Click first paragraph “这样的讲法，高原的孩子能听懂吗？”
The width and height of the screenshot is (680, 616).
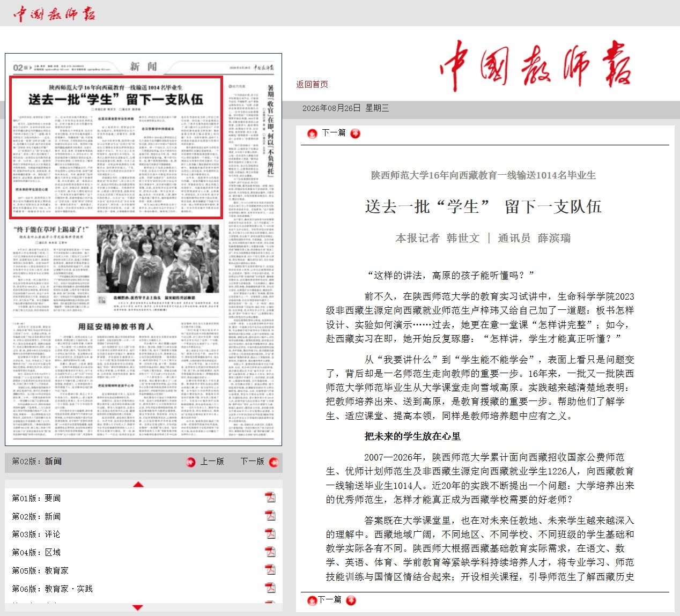(x=450, y=276)
